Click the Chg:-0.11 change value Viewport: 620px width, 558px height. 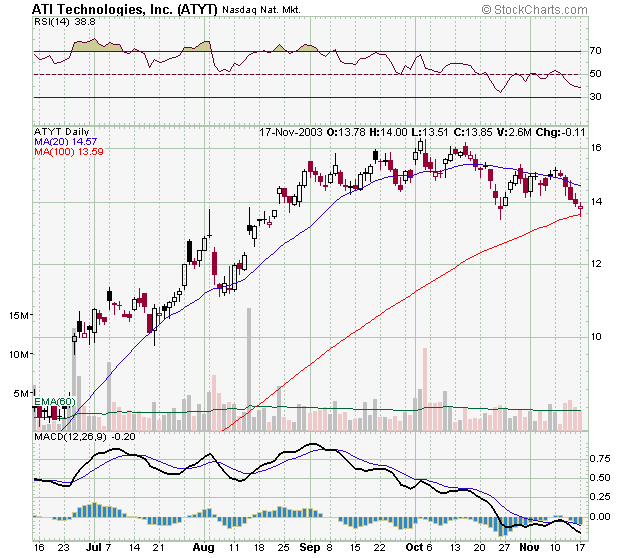[560, 132]
